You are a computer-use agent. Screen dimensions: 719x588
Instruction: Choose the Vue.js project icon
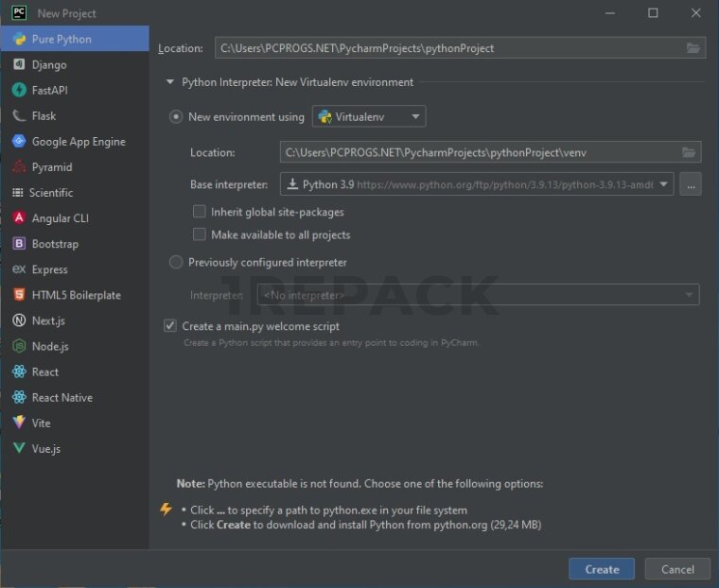click(x=19, y=449)
